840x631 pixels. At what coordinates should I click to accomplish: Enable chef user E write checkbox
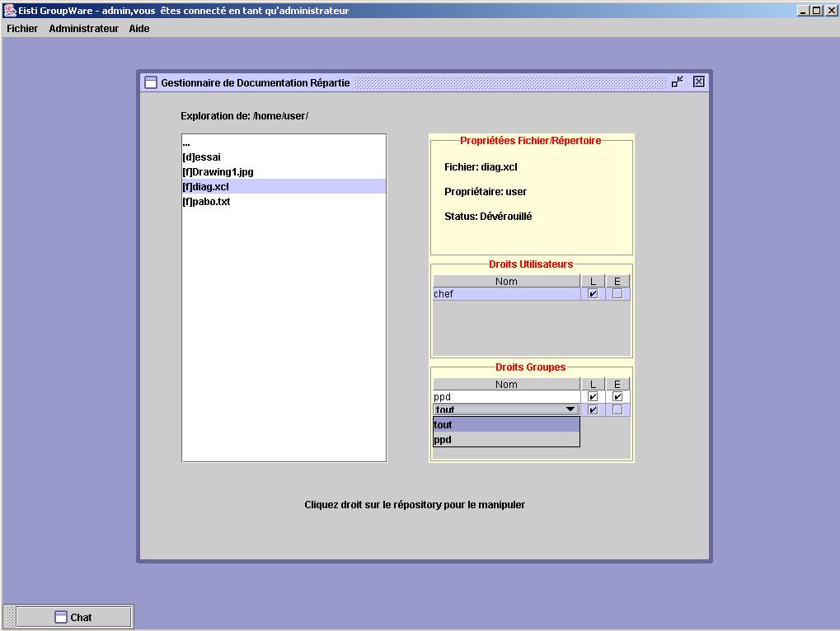point(617,294)
